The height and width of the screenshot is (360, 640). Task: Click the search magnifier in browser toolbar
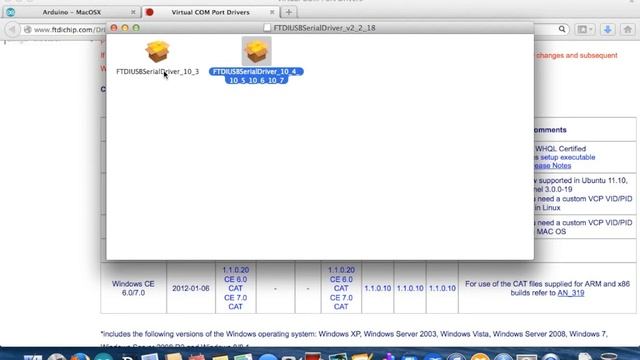(562, 29)
